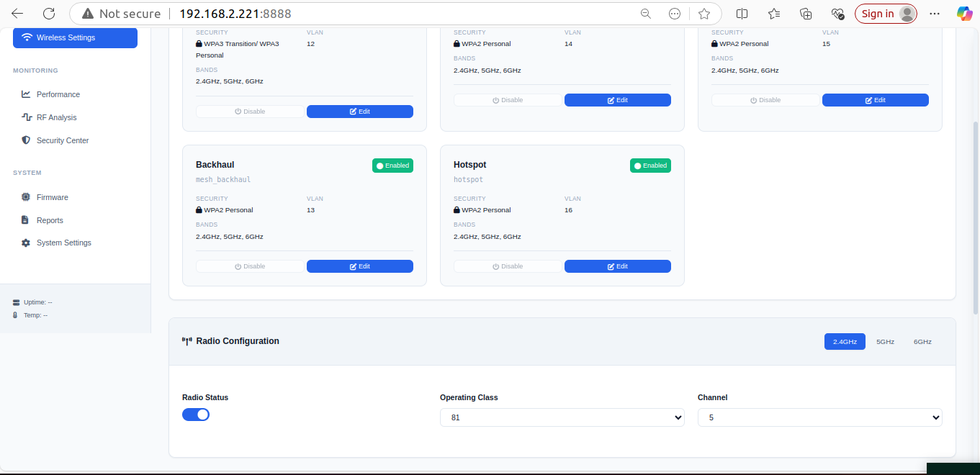
Task: Open Security Center shield icon
Action: point(26,140)
